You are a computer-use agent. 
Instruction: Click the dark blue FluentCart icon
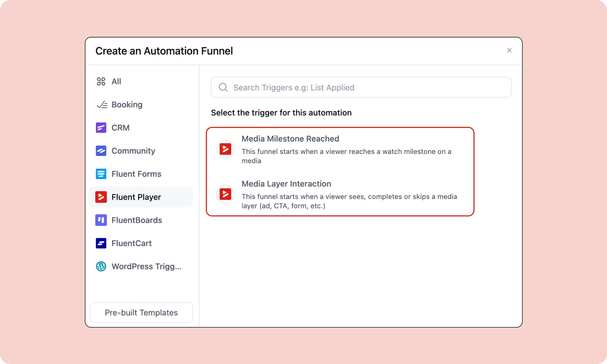(101, 243)
